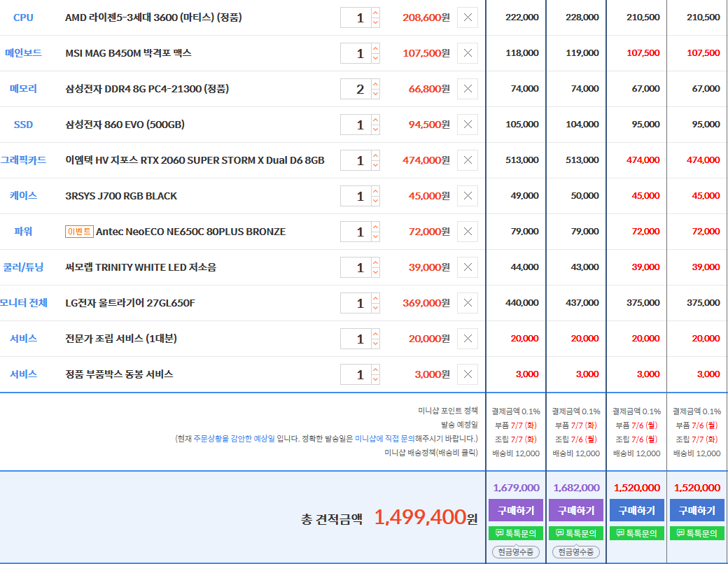Click the 이벤트 badge on the Antec power
Screen dimensions: 728x564
pos(78,232)
